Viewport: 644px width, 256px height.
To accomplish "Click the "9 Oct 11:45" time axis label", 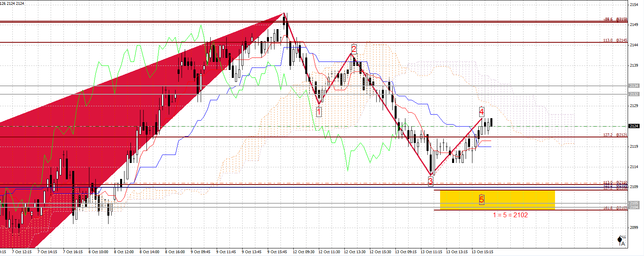I will pos(226,252).
